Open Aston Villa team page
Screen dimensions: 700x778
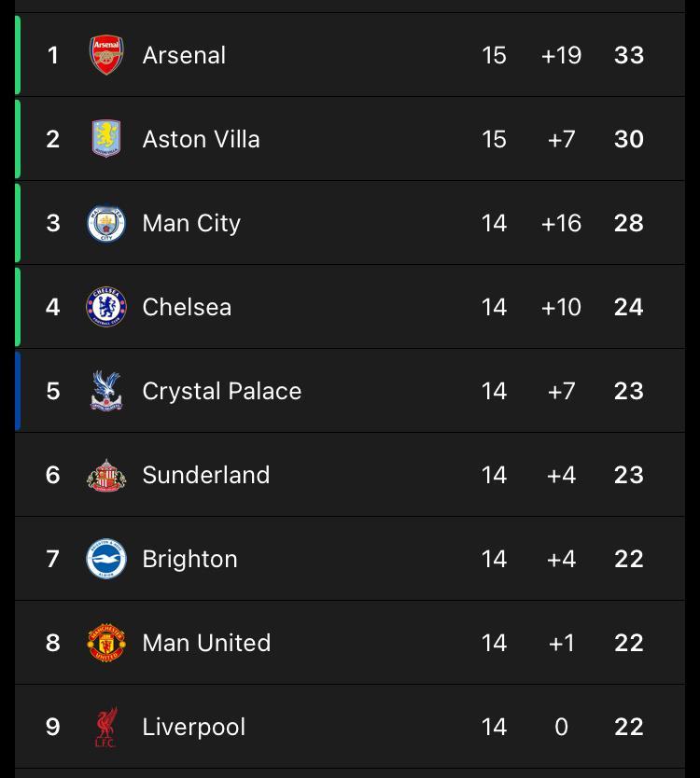click(201, 139)
